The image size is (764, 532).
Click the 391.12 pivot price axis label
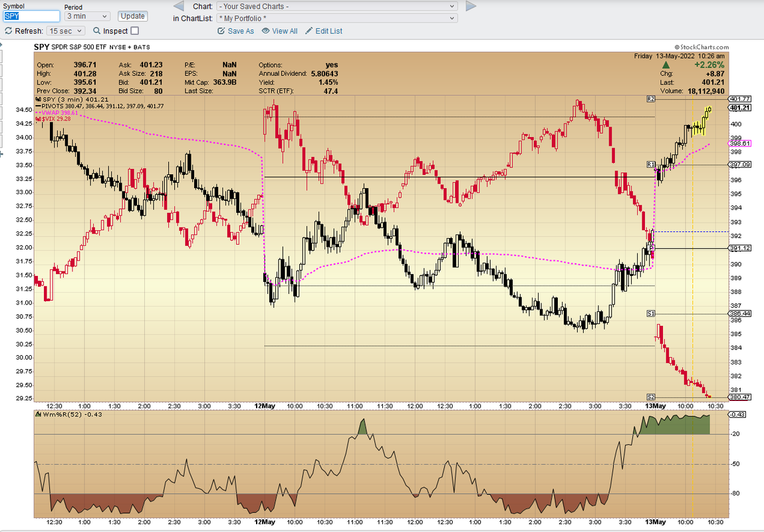tap(739, 248)
